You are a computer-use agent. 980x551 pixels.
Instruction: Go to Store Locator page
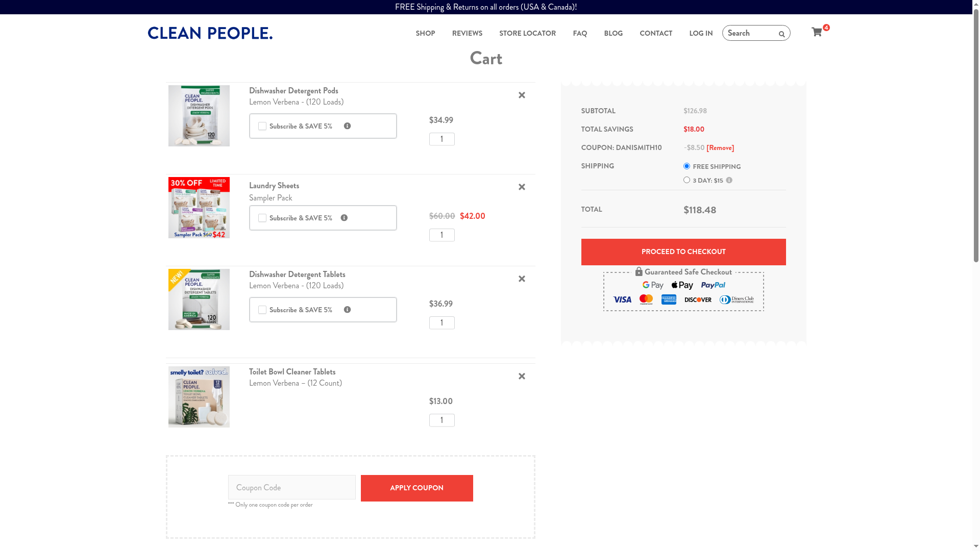[x=527, y=33]
